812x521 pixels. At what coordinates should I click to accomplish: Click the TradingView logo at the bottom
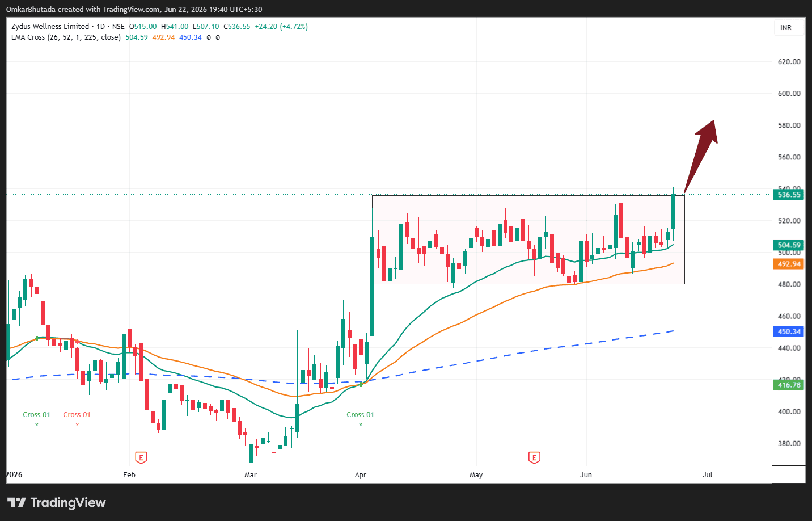point(57,502)
